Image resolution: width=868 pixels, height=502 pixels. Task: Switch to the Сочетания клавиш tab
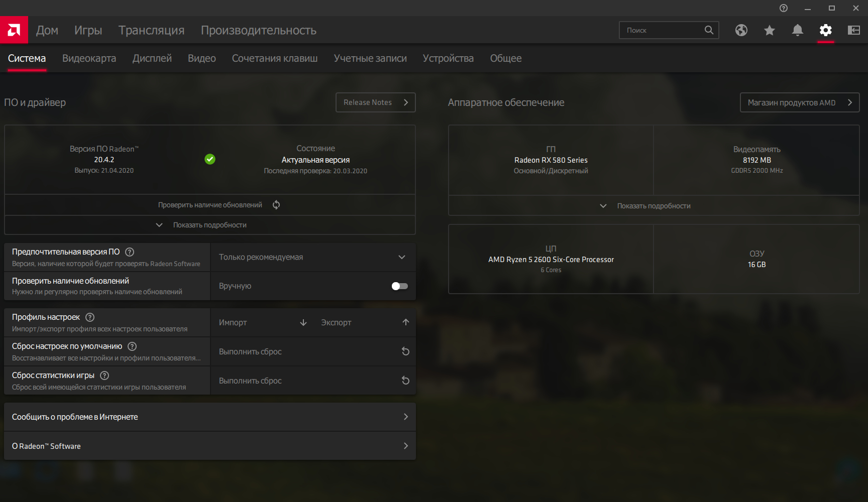point(275,58)
